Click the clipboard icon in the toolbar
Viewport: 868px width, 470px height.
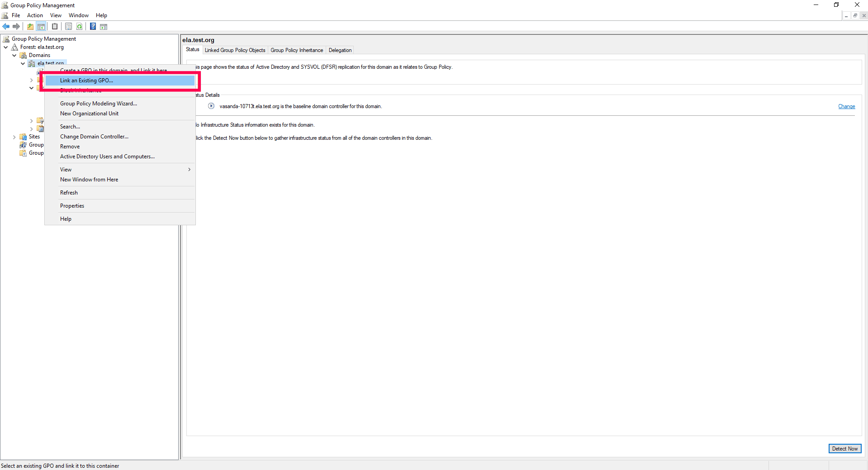pos(55,27)
